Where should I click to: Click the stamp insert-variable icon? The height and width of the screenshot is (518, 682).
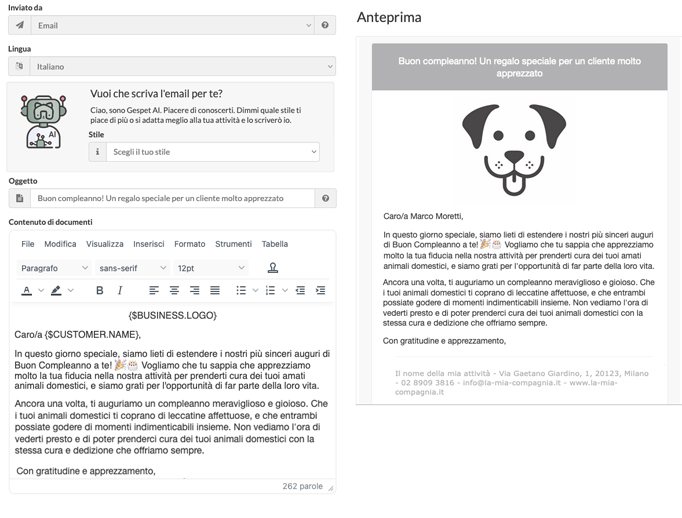[x=273, y=268]
